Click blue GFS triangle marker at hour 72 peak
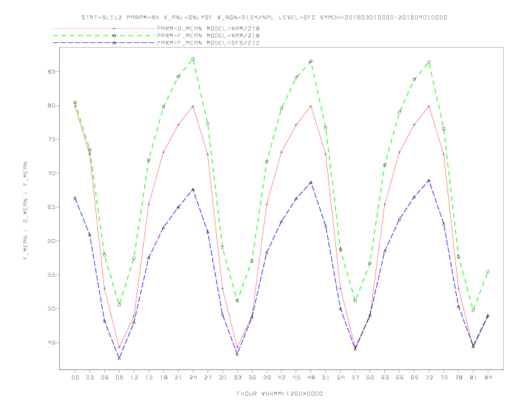This screenshot has width=532, height=411. pyautogui.click(x=429, y=181)
